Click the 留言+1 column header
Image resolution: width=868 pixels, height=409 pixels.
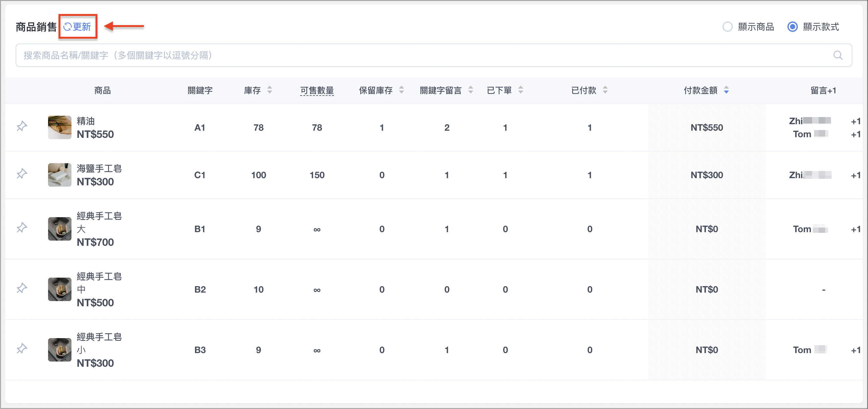[x=823, y=90]
